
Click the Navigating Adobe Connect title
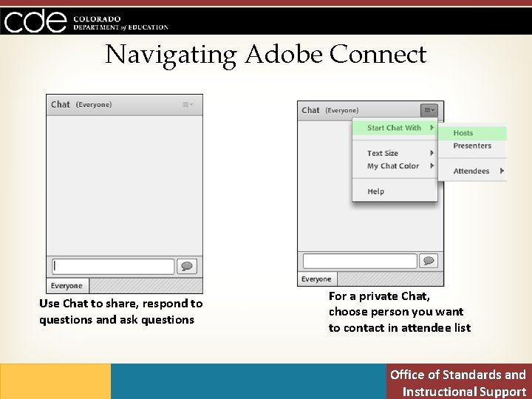click(x=266, y=54)
